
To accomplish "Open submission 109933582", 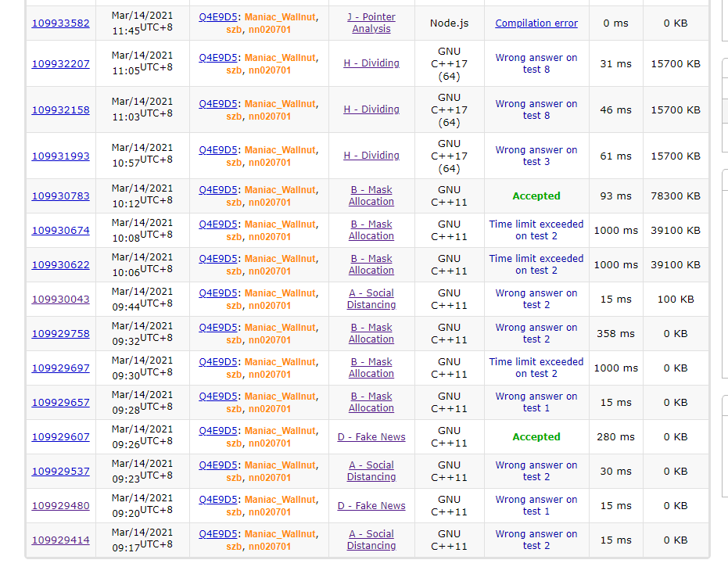I will point(60,23).
